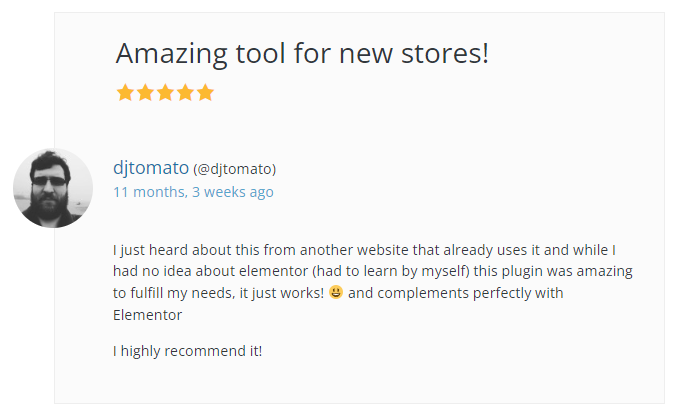The image size is (677, 416).
Task: Open djtomato's profile picture
Action: click(x=53, y=188)
